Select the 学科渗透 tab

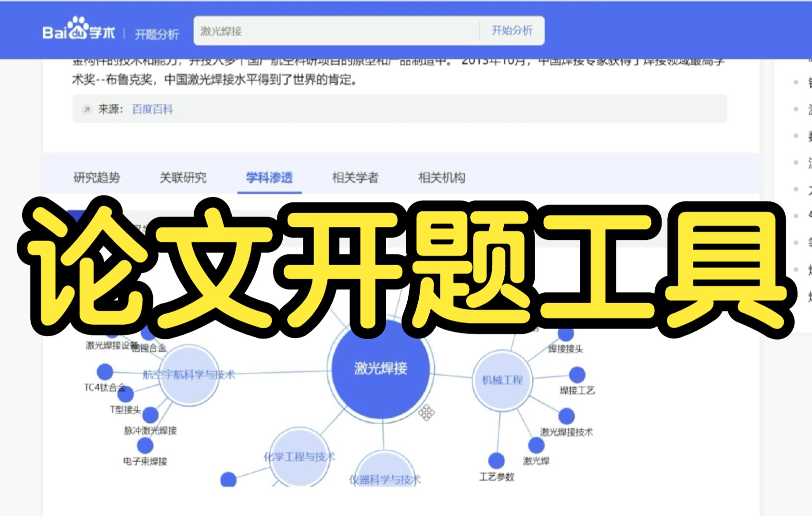click(269, 178)
